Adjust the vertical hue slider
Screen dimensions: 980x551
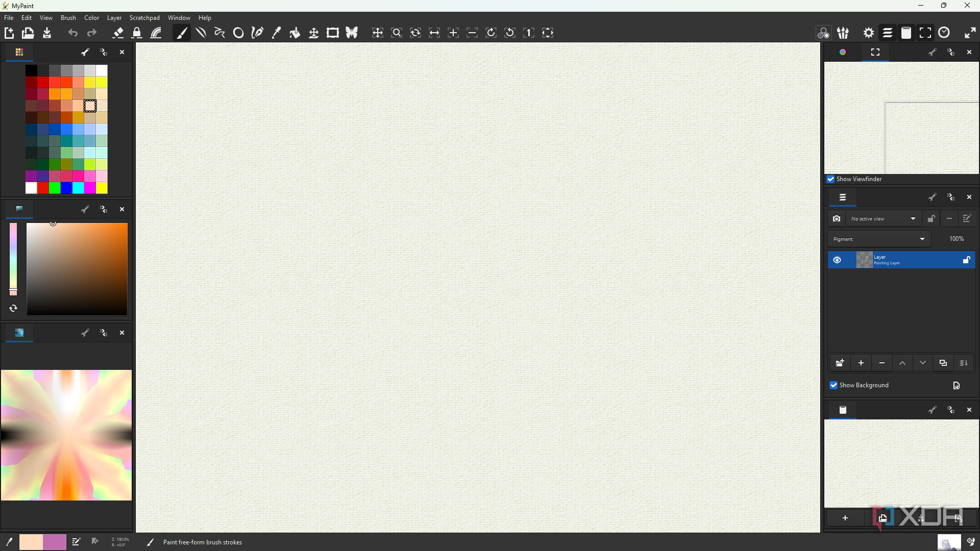point(13,259)
